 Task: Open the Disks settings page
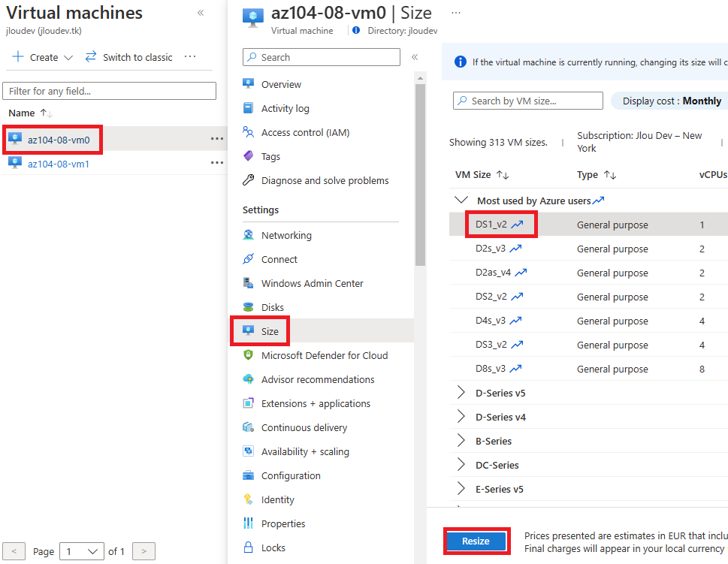coord(273,307)
